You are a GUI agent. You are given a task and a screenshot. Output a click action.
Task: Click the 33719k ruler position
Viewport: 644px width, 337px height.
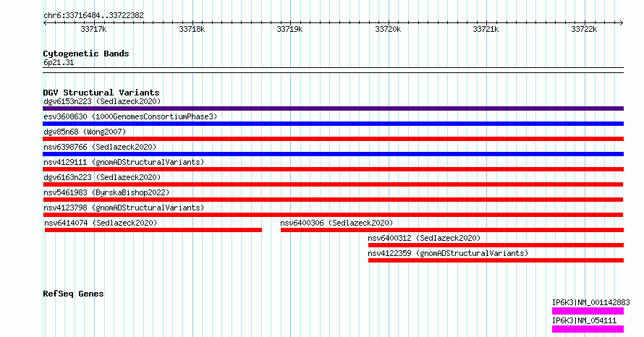coord(289,29)
